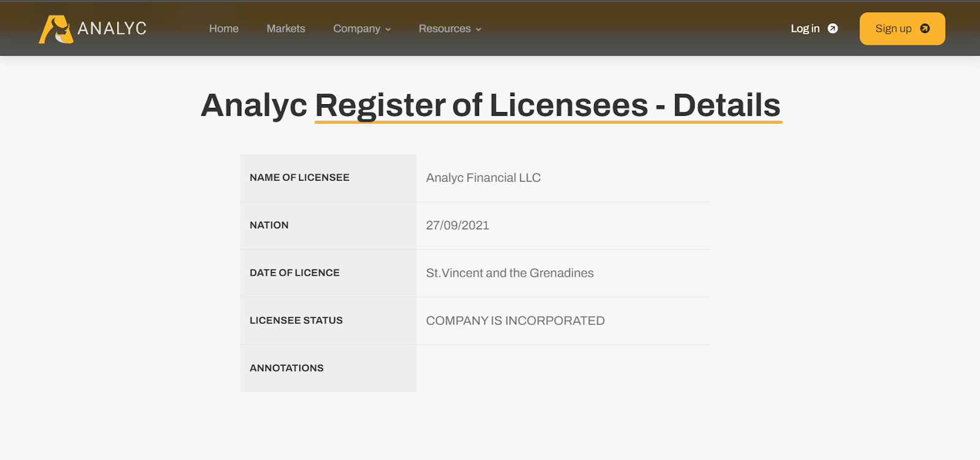This screenshot has width=980, height=460.
Task: Select St.Vincent and the Grenadines value
Action: (x=510, y=273)
